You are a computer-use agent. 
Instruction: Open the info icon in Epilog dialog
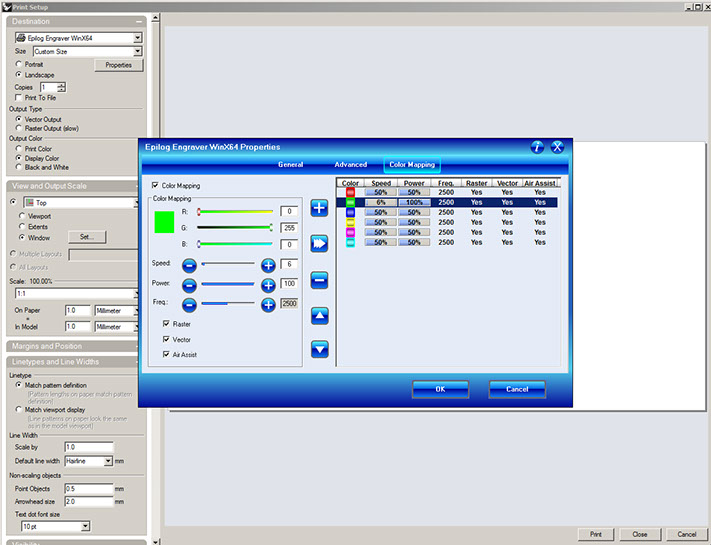pyautogui.click(x=537, y=147)
